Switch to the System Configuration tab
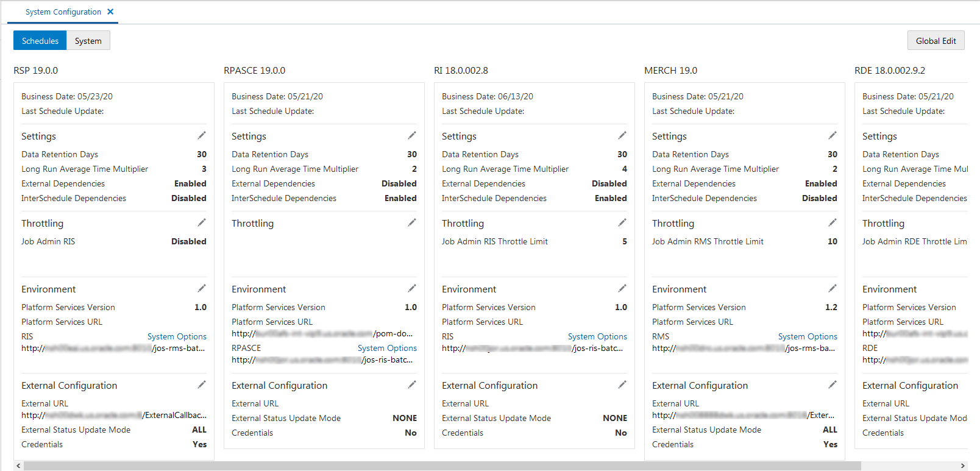The width and height of the screenshot is (980, 471). pyautogui.click(x=63, y=12)
